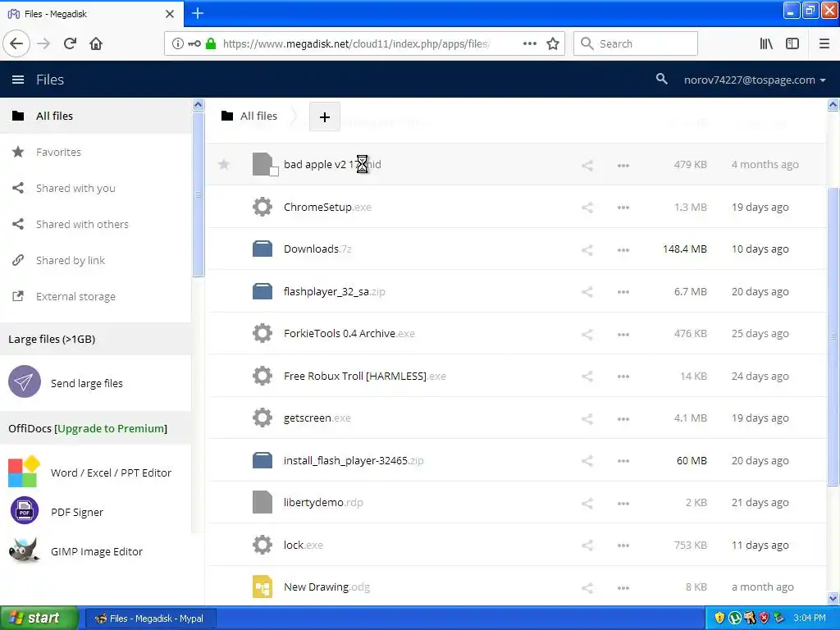The height and width of the screenshot is (630, 840).
Task: Open New Drawing.odg
Action: pos(326,587)
